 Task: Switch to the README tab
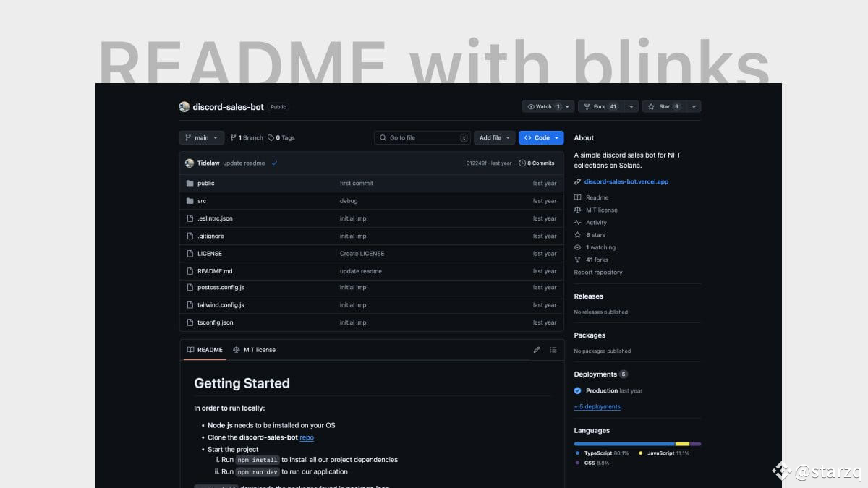click(205, 350)
